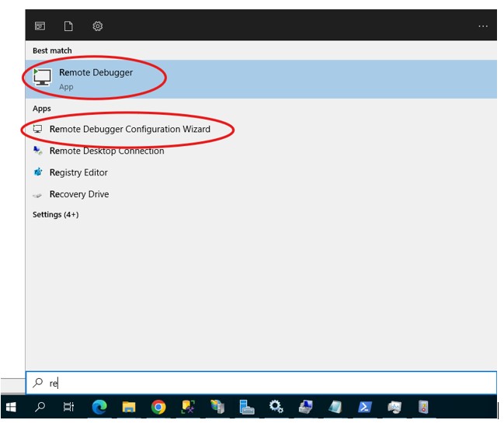504x427 pixels.
Task: Open File Explorer from the taskbar
Action: 129,407
